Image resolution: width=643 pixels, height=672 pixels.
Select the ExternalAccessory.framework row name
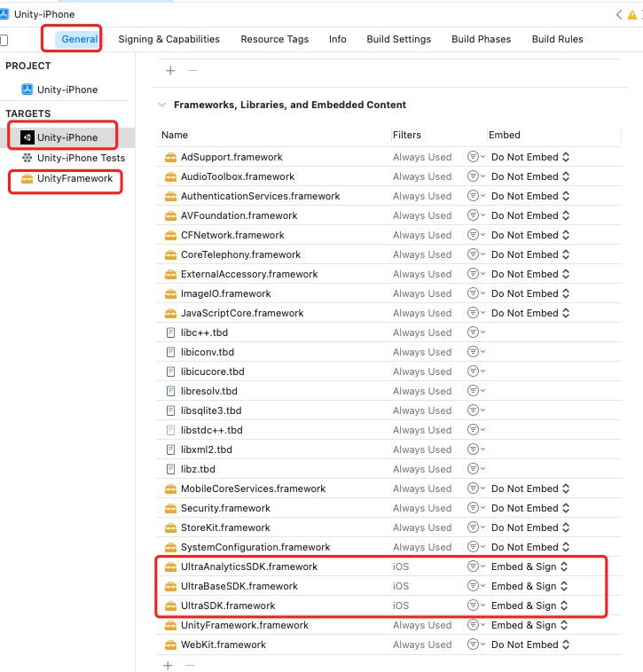[249, 274]
